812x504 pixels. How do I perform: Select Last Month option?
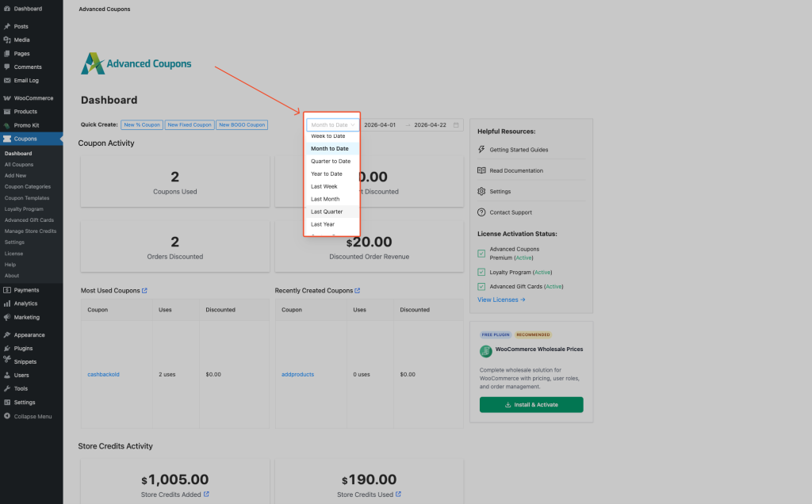click(x=332, y=199)
